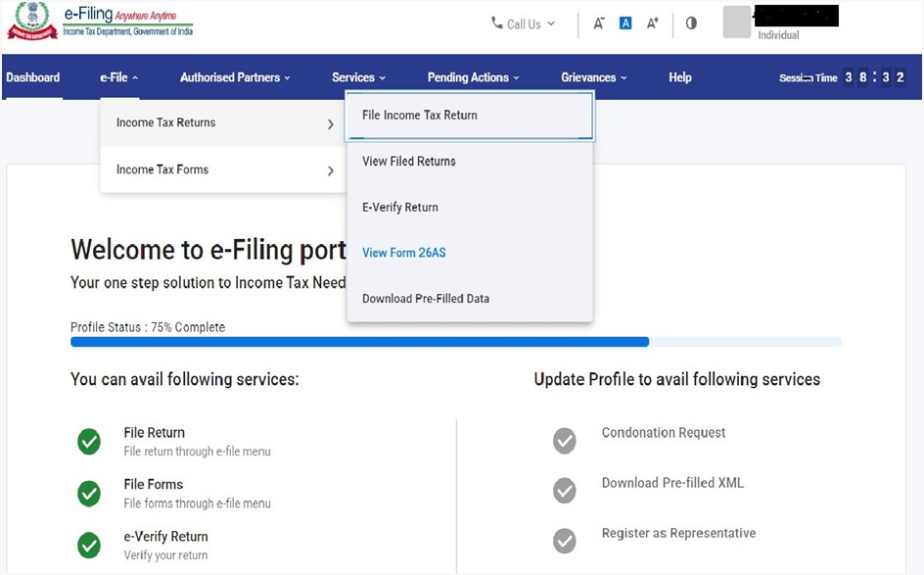Click the profile status progress bar
The height and width of the screenshot is (575, 924).
pos(455,342)
